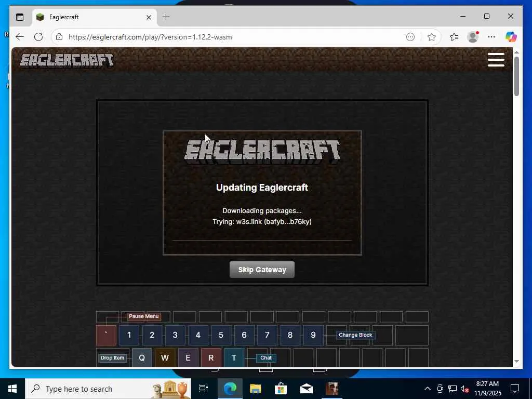This screenshot has width=532, height=399.
Task: Show hidden system tray icons
Action: 428,389
